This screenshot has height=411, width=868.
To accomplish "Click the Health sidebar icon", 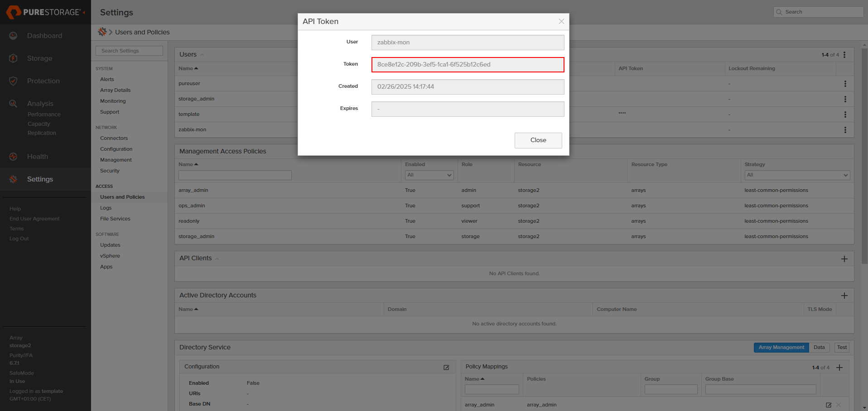I will (x=13, y=157).
